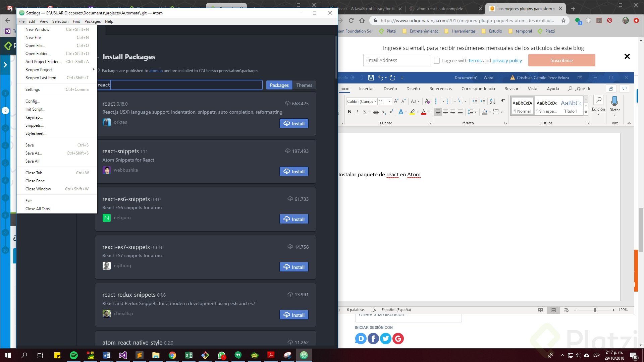Follow the atom.io link
Viewport: 644px width, 362px height.
(x=156, y=71)
